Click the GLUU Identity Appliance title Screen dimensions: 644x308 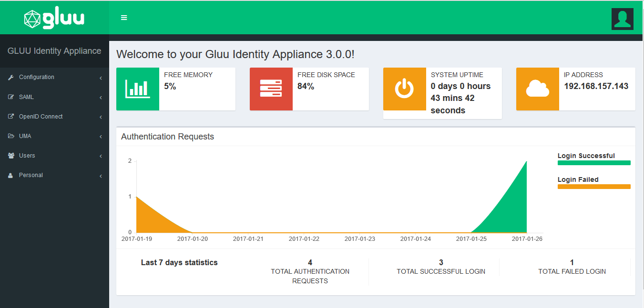(54, 51)
